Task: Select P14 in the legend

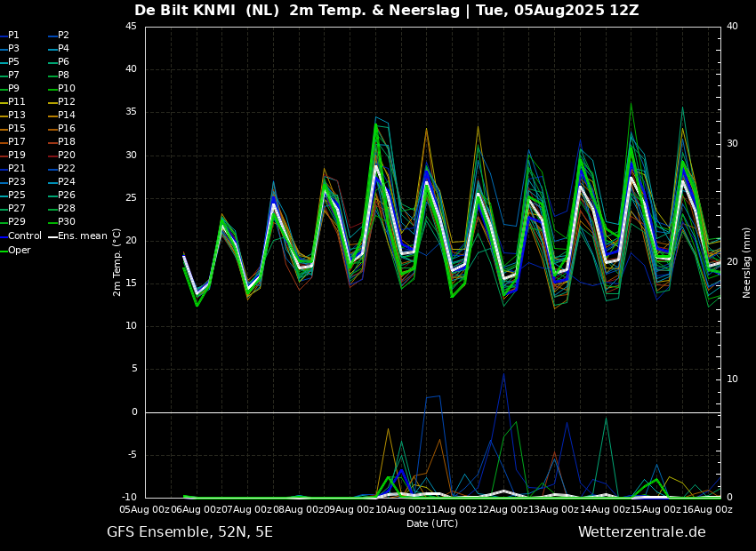Action: click(67, 116)
